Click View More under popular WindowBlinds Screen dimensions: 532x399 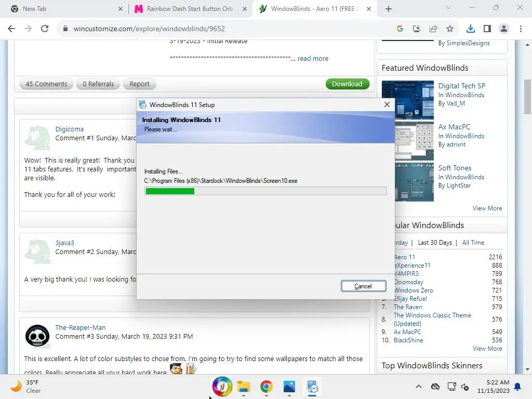[x=487, y=349]
